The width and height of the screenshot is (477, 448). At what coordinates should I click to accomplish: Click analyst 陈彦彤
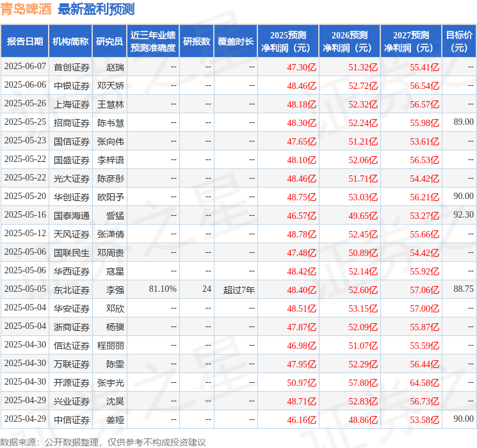110,178
